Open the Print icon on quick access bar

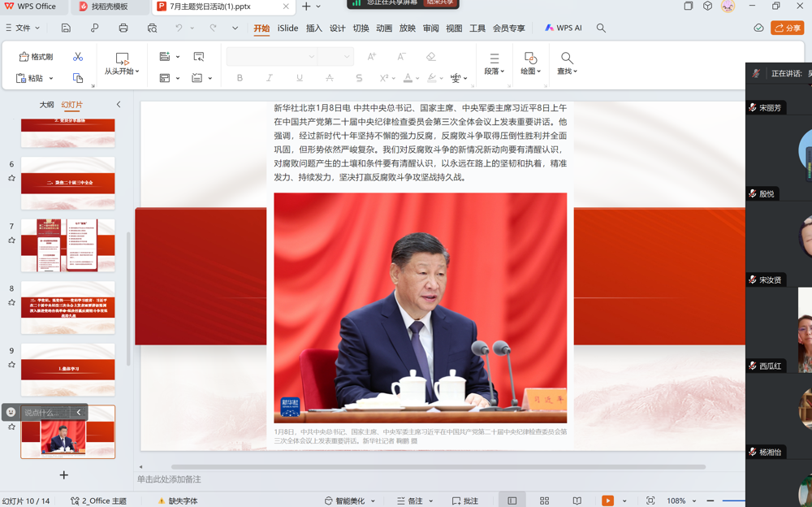[123, 27]
